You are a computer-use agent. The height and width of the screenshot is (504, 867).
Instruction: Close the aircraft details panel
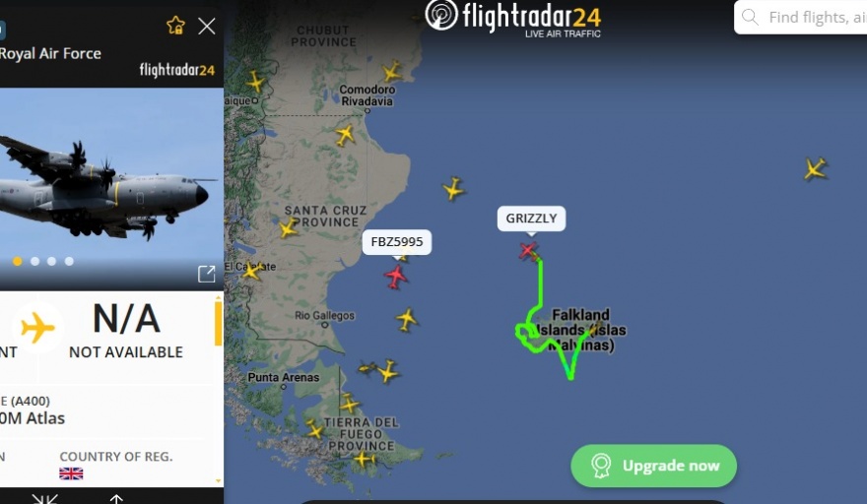pos(207,26)
